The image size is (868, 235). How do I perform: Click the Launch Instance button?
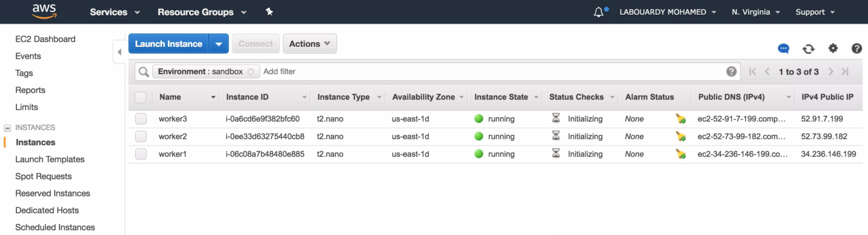pyautogui.click(x=169, y=44)
